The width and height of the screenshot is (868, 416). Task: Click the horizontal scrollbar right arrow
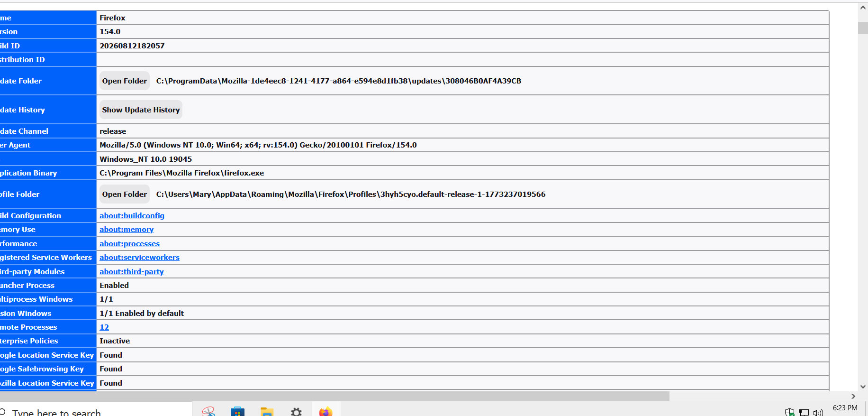coord(853,396)
